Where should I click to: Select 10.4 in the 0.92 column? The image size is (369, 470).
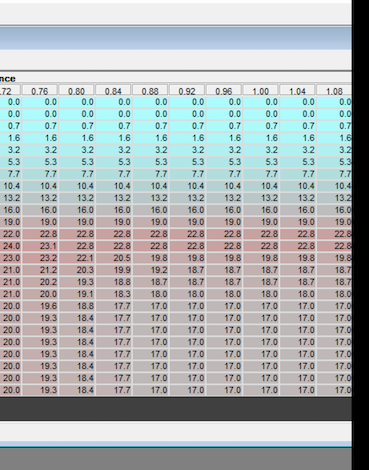[188, 186]
